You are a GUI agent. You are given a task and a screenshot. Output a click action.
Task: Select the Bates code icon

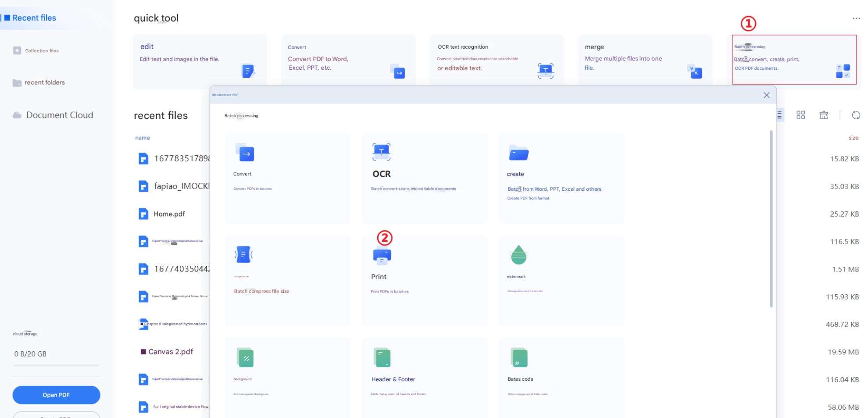pyautogui.click(x=519, y=357)
